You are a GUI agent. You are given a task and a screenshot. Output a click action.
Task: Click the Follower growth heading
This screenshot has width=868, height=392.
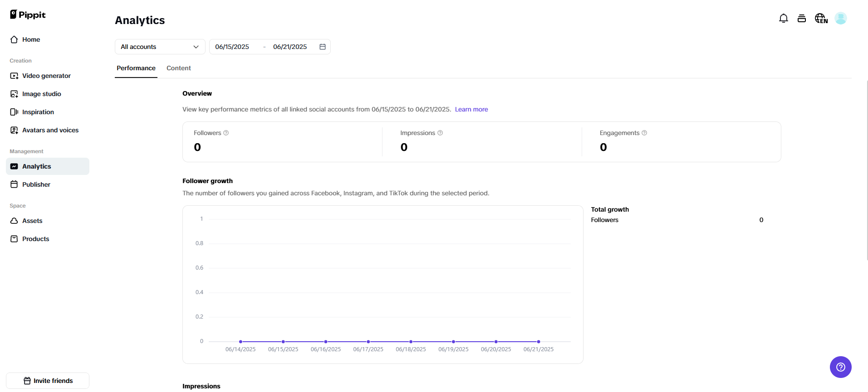tap(207, 181)
